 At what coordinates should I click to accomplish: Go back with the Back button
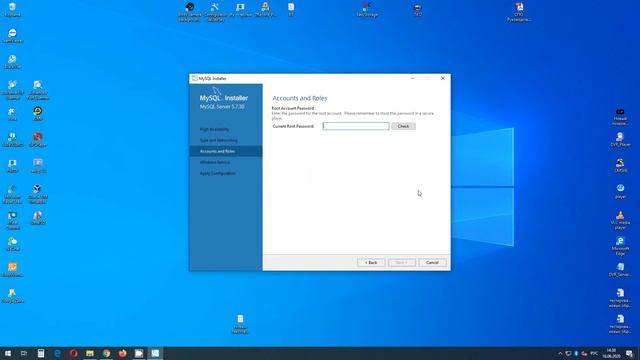[371, 262]
